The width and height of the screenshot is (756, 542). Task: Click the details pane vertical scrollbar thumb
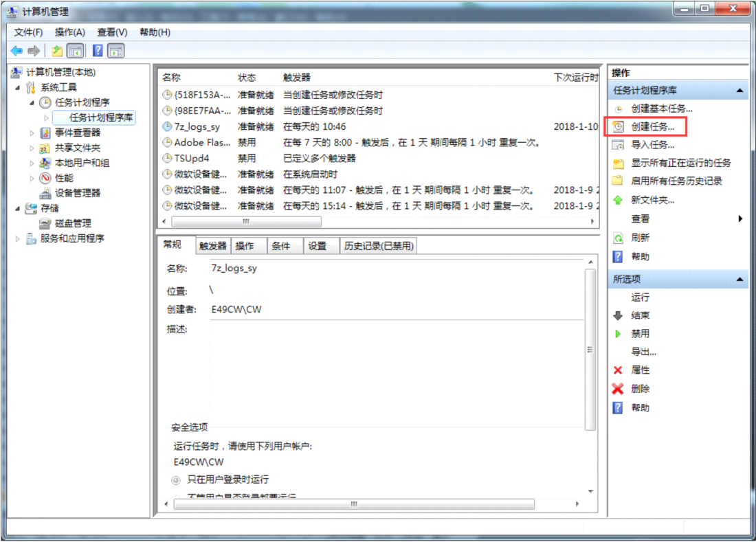click(590, 350)
